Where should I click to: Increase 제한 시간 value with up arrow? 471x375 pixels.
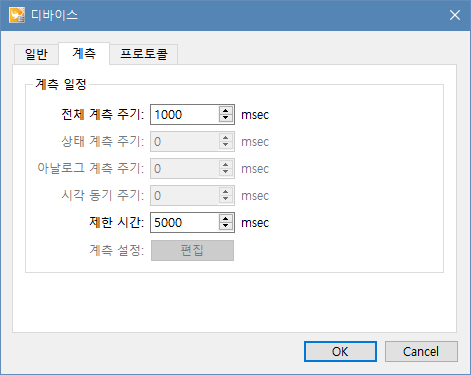(226, 219)
